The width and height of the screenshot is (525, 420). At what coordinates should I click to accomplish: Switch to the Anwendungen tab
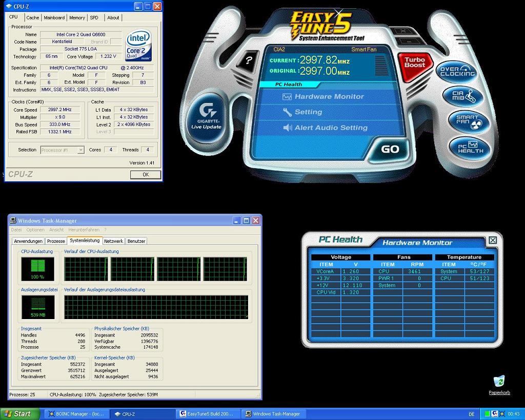coord(28,241)
